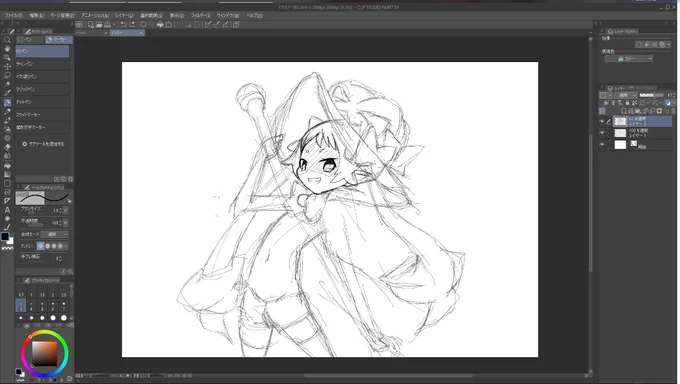Switch to the Pen (ペン) sub tool tab
The image size is (680, 384).
pyautogui.click(x=29, y=39)
